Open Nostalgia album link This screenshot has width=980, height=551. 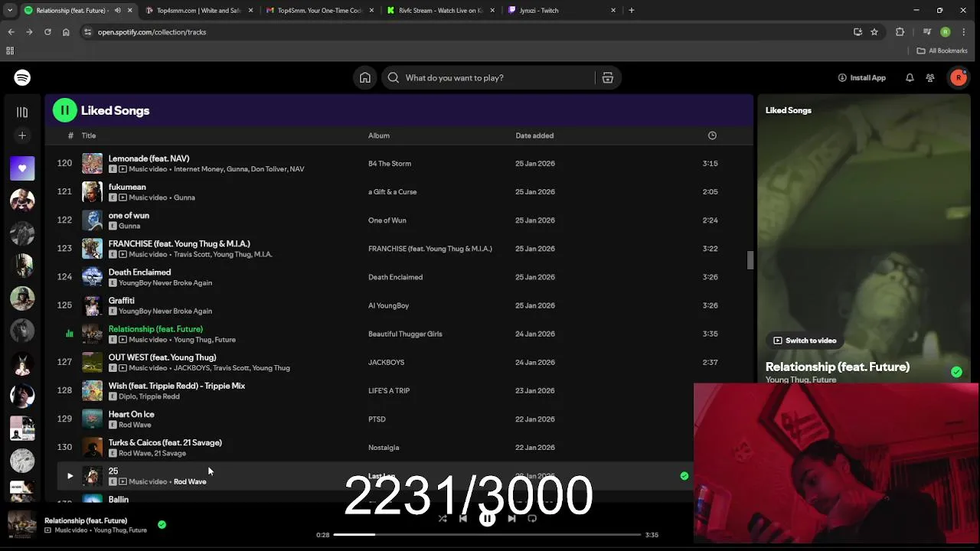(x=384, y=448)
